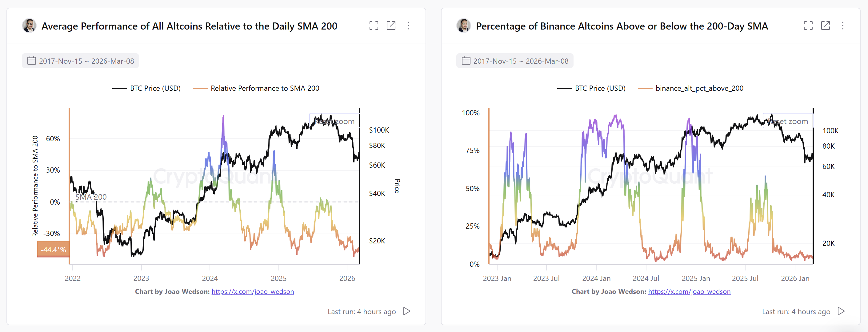Open options menu for the right chart

pos(843,26)
